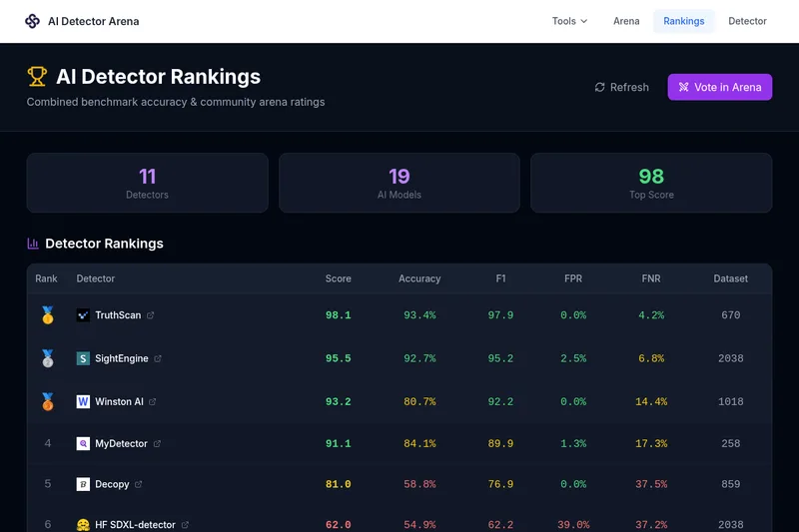This screenshot has height=532, width=799.
Task: Click the TruthScan logo icon
Action: pyautogui.click(x=83, y=315)
